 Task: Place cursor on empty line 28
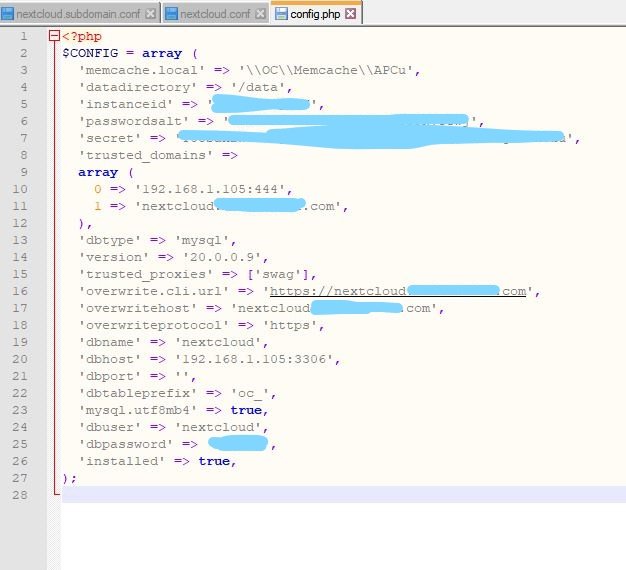[343, 495]
